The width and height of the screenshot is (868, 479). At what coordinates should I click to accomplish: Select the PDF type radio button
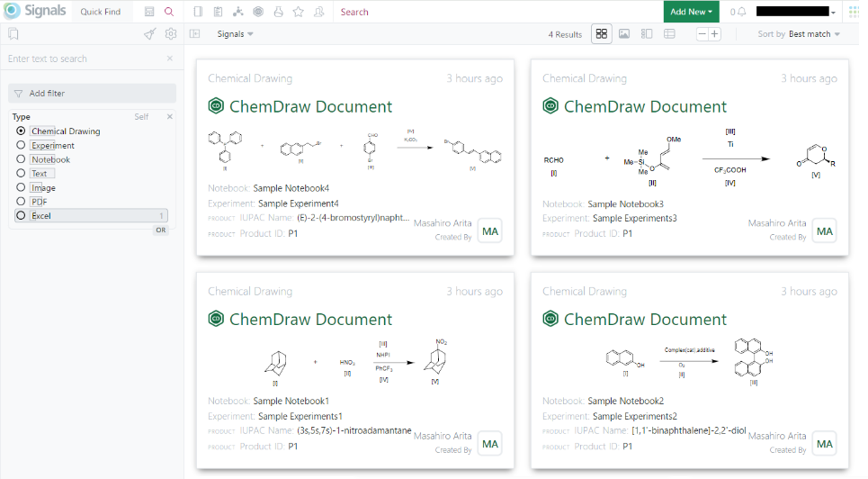21,202
